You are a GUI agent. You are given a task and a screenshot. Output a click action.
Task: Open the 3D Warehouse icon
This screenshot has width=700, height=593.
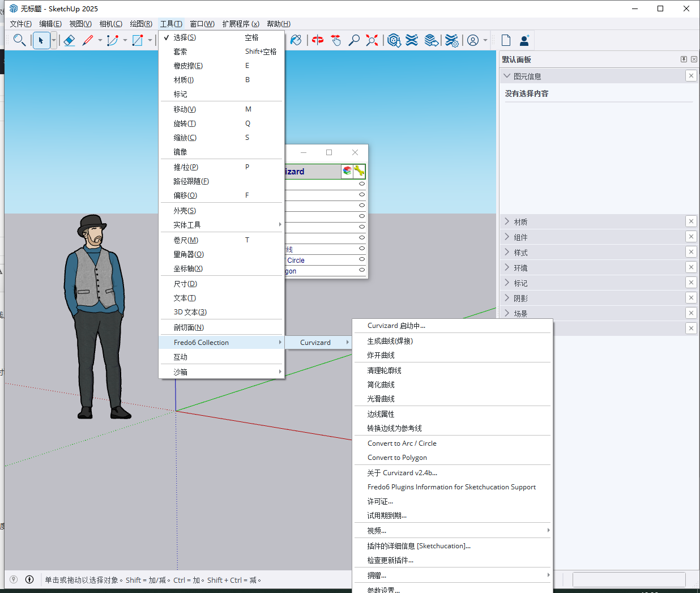pyautogui.click(x=394, y=40)
